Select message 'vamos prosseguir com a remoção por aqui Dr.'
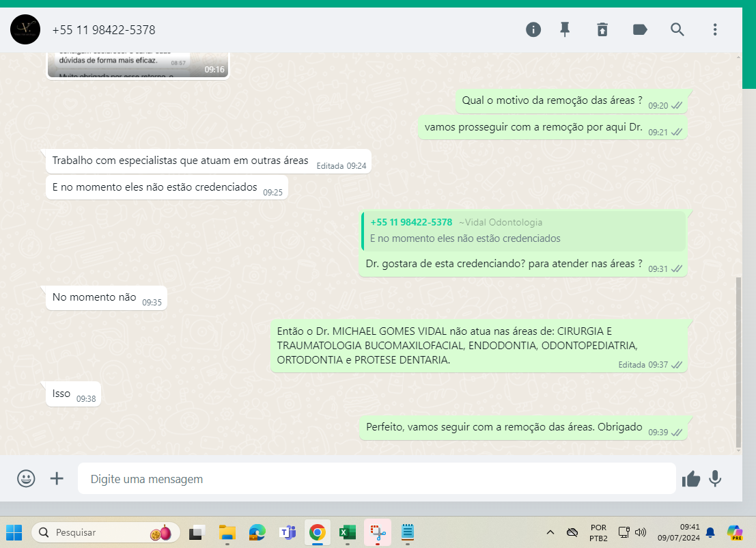 [x=552, y=127]
